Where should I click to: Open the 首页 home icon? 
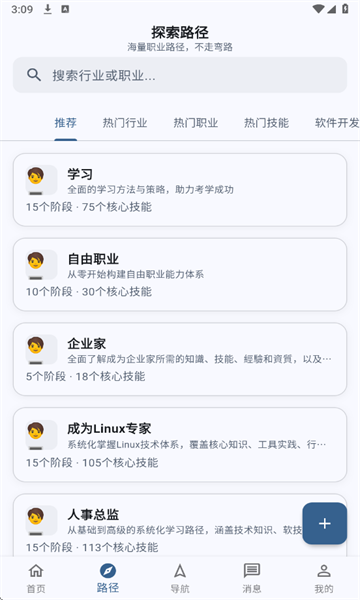36,571
